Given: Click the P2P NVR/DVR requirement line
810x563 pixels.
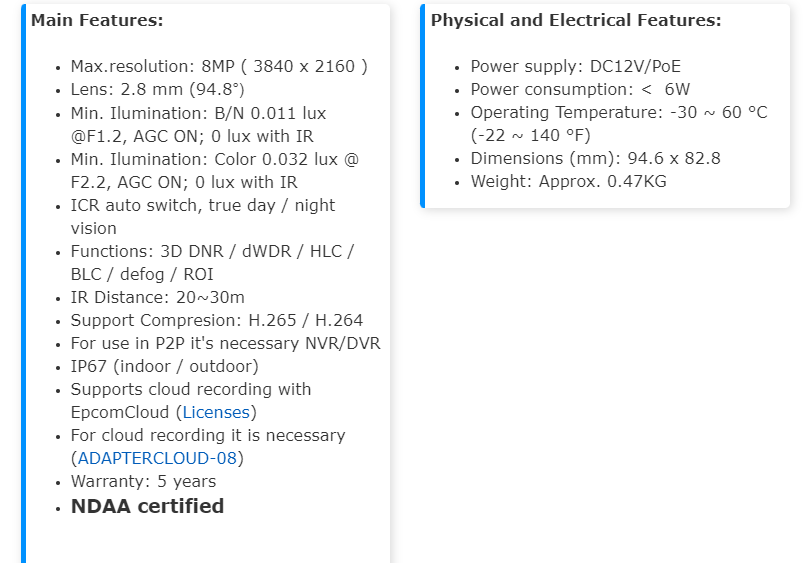Looking at the screenshot, I should pyautogui.click(x=225, y=343).
